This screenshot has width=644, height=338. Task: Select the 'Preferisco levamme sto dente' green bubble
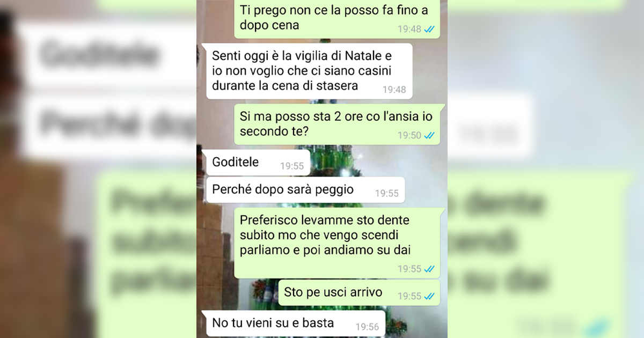tap(337, 243)
